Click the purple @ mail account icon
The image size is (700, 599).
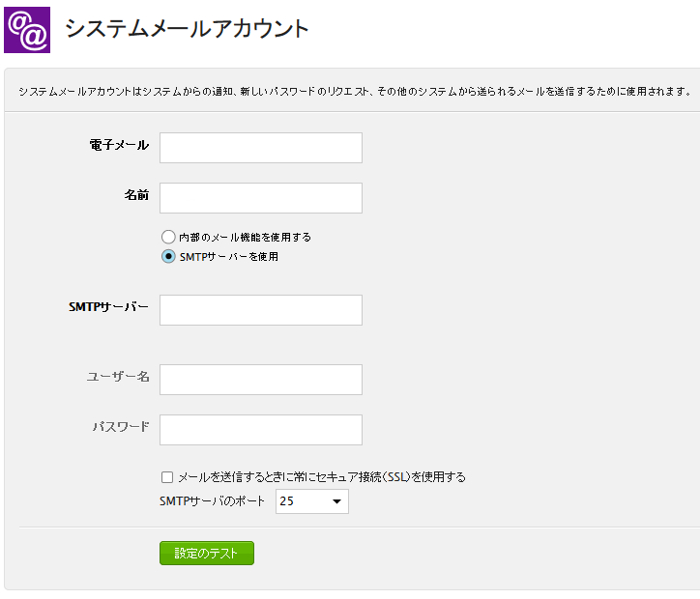click(x=27, y=30)
